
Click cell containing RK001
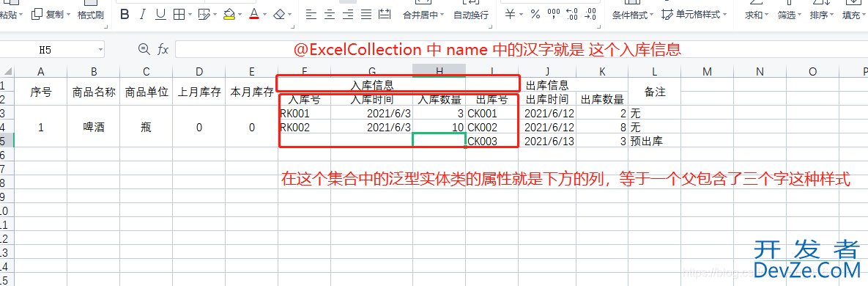click(305, 114)
